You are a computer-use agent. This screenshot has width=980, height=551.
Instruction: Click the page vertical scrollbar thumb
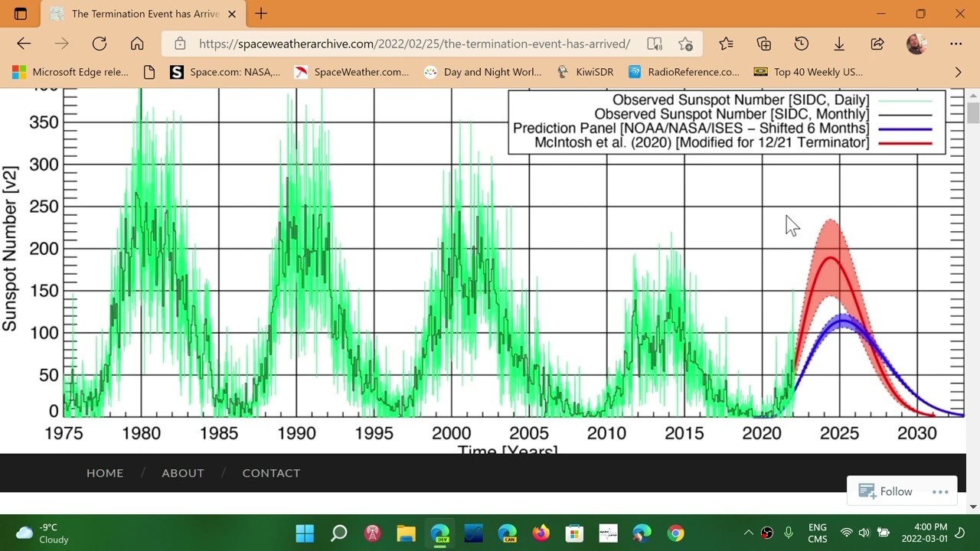pyautogui.click(x=973, y=113)
